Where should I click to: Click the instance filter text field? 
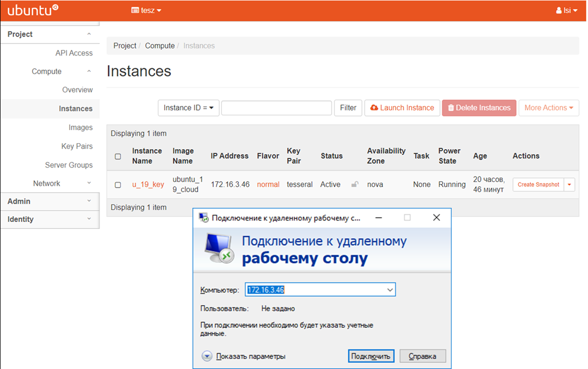pyautogui.click(x=276, y=108)
